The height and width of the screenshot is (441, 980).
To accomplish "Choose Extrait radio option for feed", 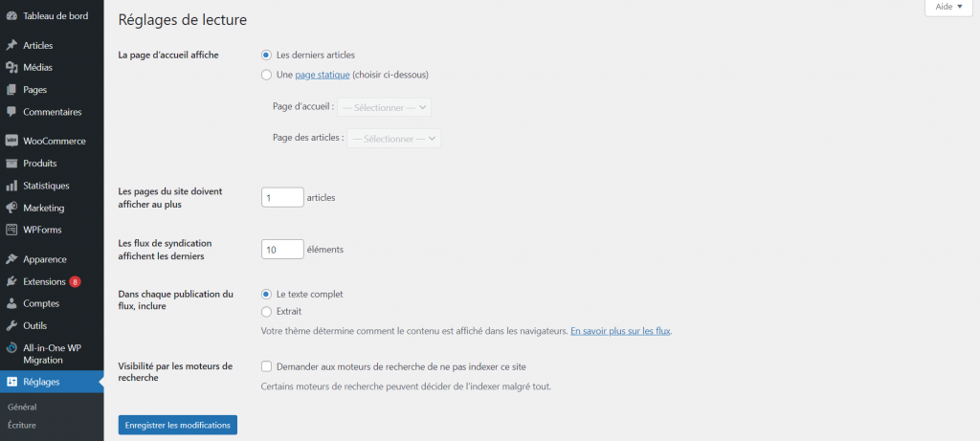I will tap(266, 311).
